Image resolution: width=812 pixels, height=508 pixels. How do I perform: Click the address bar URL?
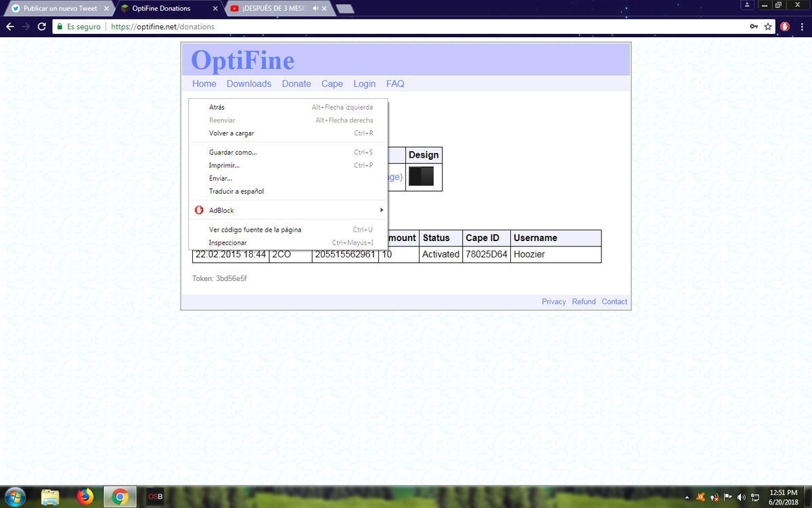[x=162, y=26]
